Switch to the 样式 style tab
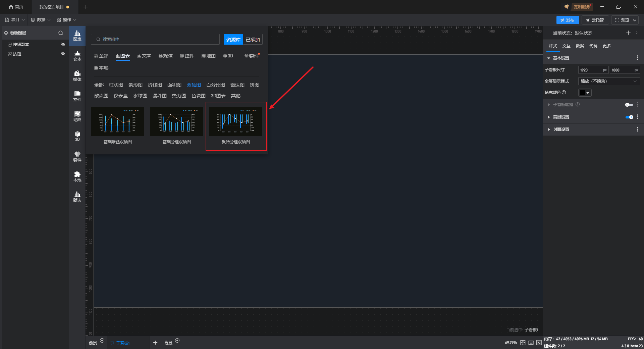 (553, 46)
